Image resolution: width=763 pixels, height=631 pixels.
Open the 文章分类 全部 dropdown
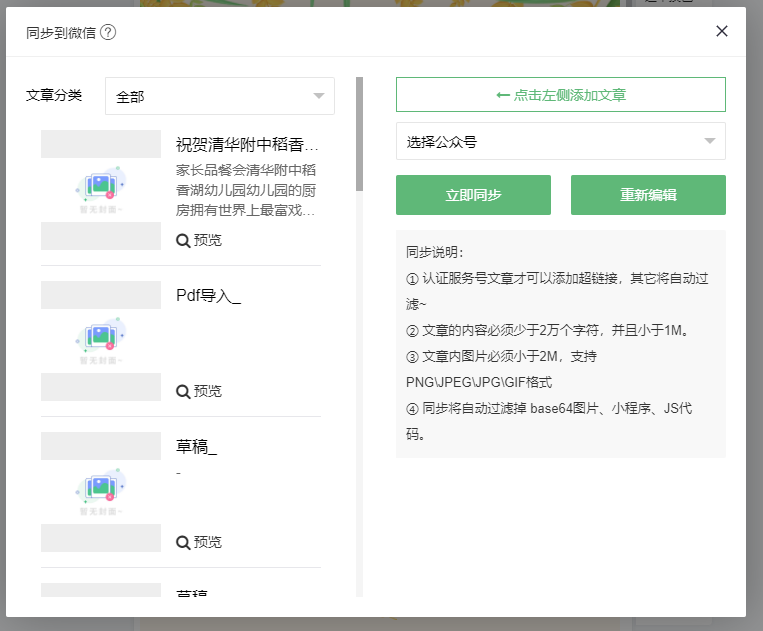(219, 96)
